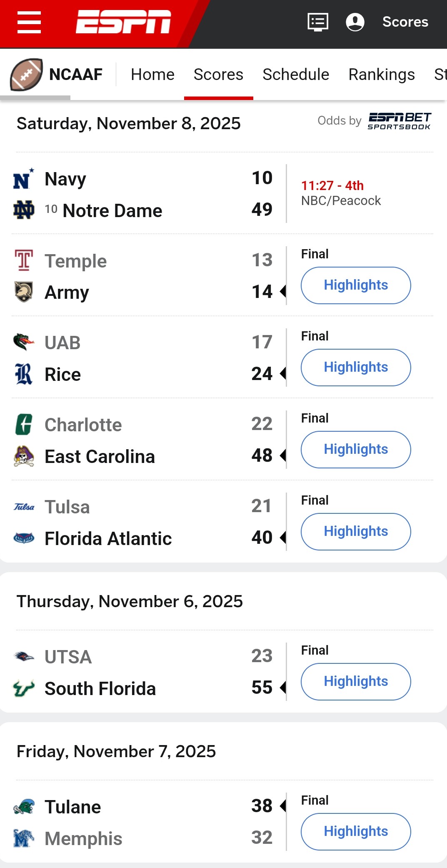
Task: Watch Highlights for UTSA vs South Florida
Action: tap(356, 682)
